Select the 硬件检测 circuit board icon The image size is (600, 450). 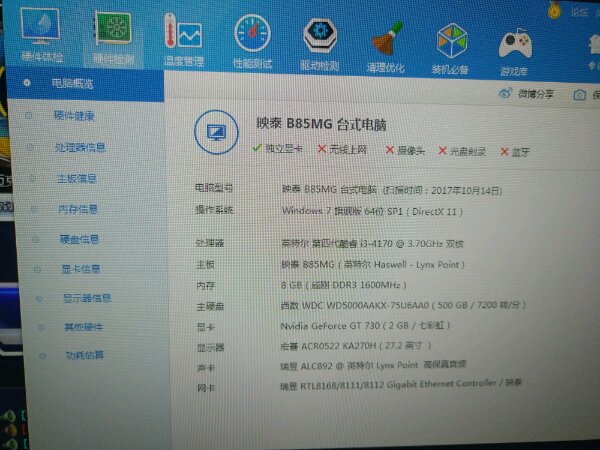click(x=114, y=28)
